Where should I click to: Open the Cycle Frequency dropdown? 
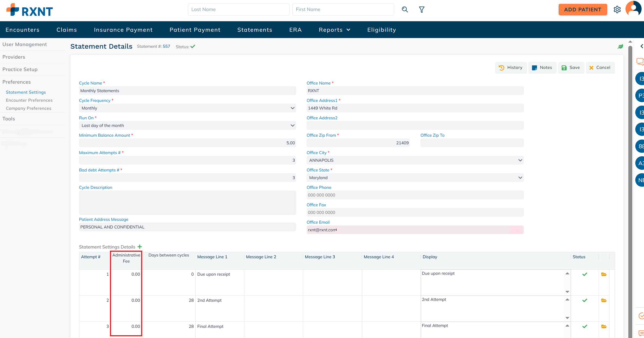(187, 108)
